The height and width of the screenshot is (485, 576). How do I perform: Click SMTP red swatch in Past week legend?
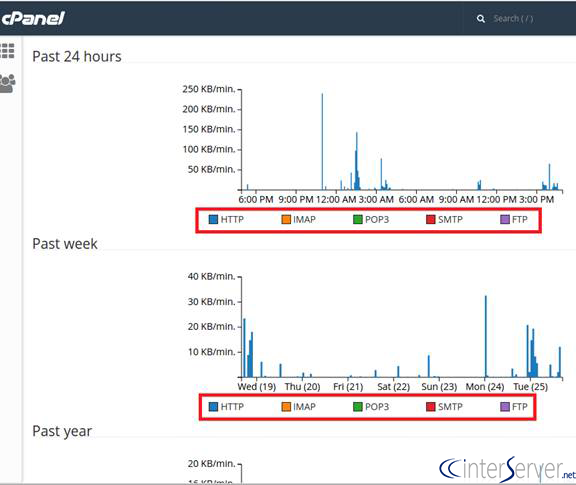[x=431, y=407]
